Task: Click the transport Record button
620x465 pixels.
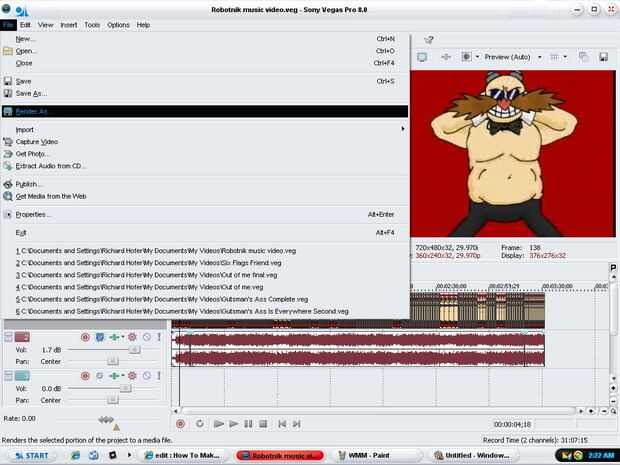Action: click(x=180, y=424)
